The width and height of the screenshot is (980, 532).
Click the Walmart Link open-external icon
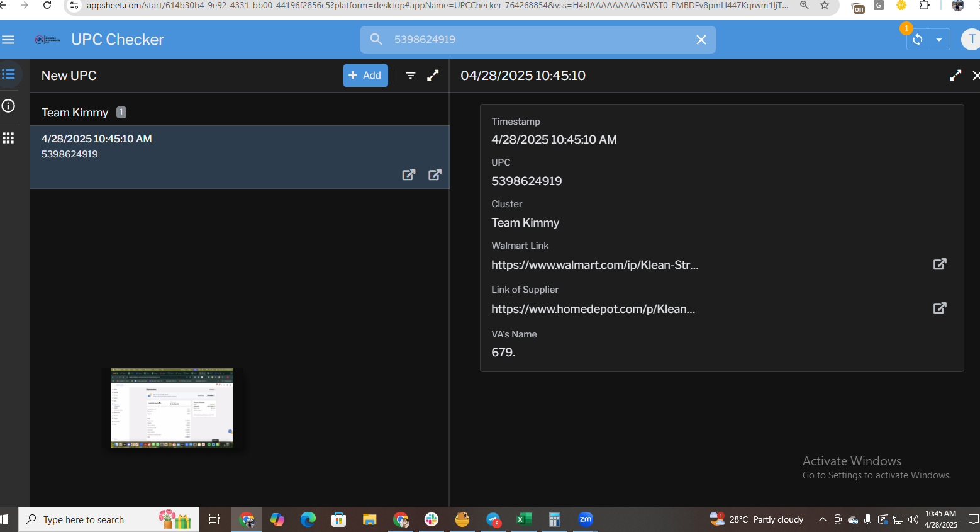[940, 264]
